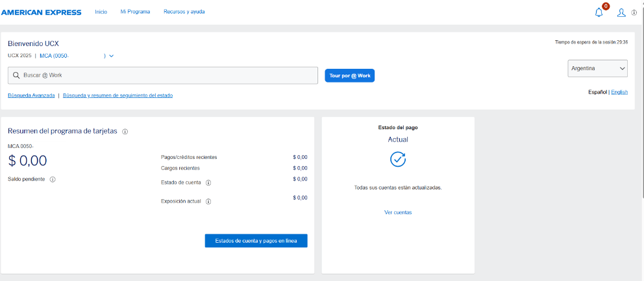This screenshot has width=644, height=281.
Task: Click Estados de cuenta y pagos en línea
Action: (256, 241)
